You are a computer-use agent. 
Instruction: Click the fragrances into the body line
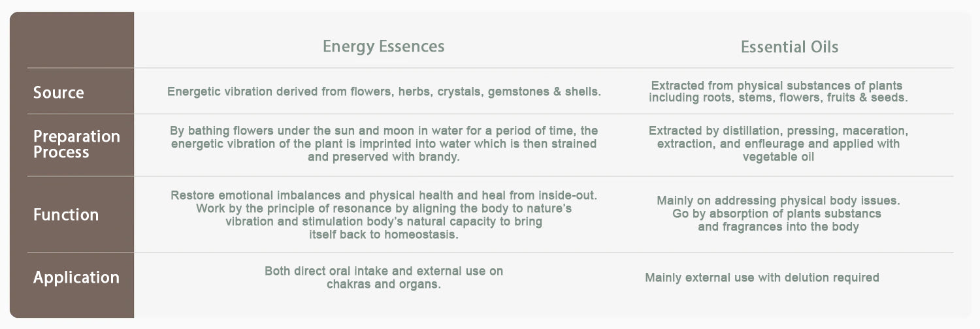[778, 227]
